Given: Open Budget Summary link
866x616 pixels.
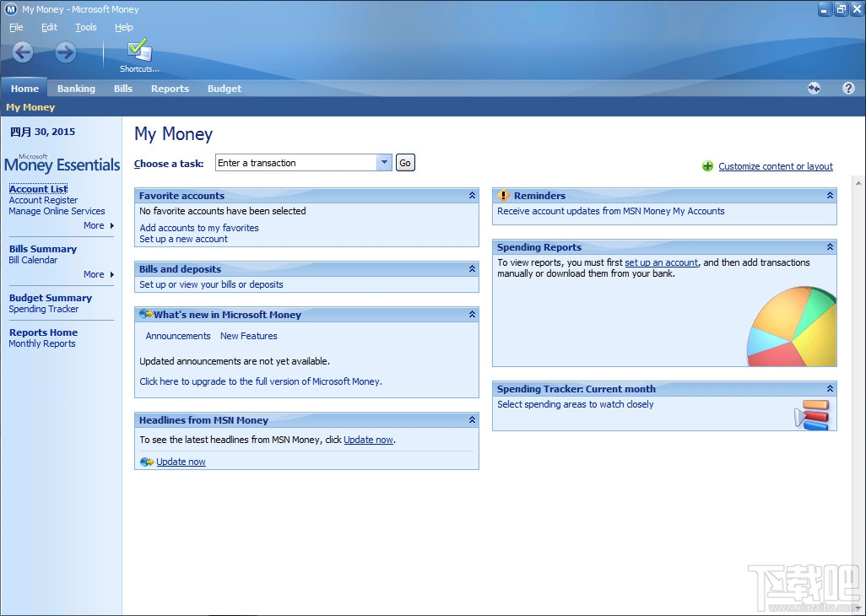Looking at the screenshot, I should click(x=51, y=298).
